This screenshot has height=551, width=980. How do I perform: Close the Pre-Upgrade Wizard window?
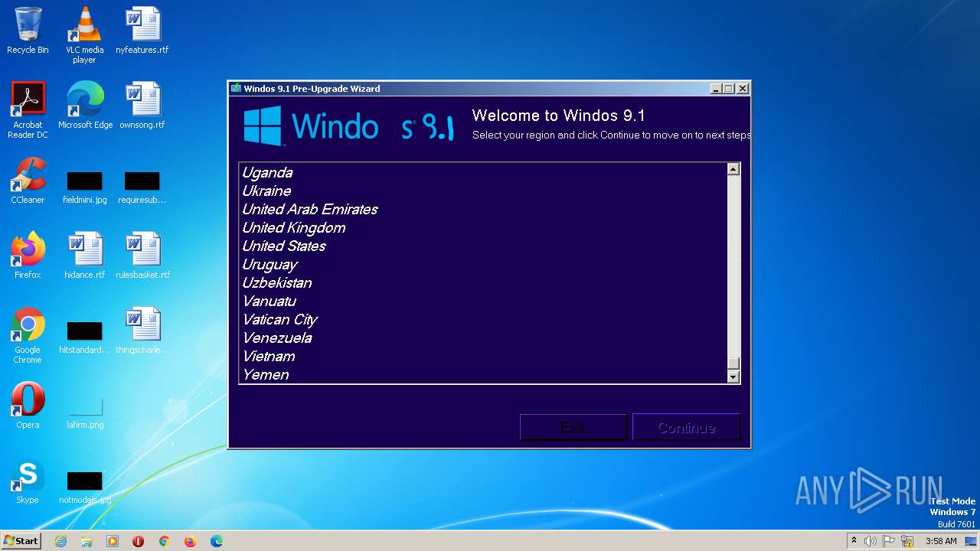742,89
